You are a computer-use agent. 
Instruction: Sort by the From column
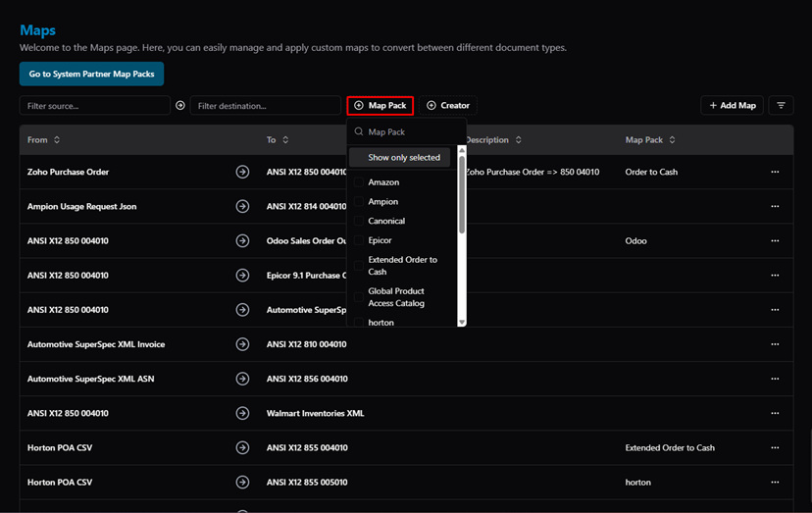tap(43, 140)
